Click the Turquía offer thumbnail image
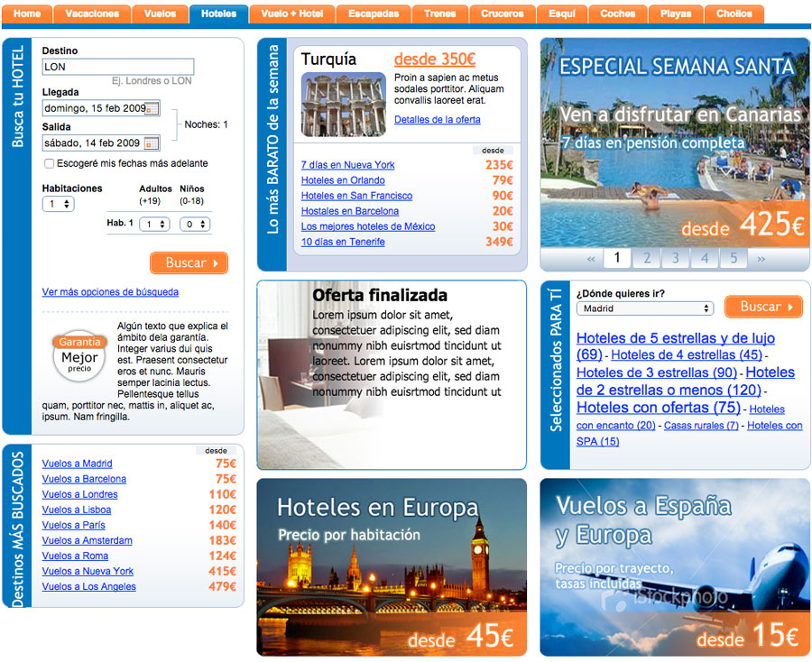This screenshot has height=662, width=812. point(343,104)
